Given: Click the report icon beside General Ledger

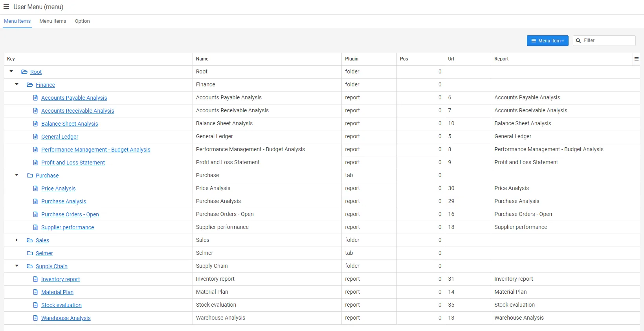Looking at the screenshot, I should point(35,137).
